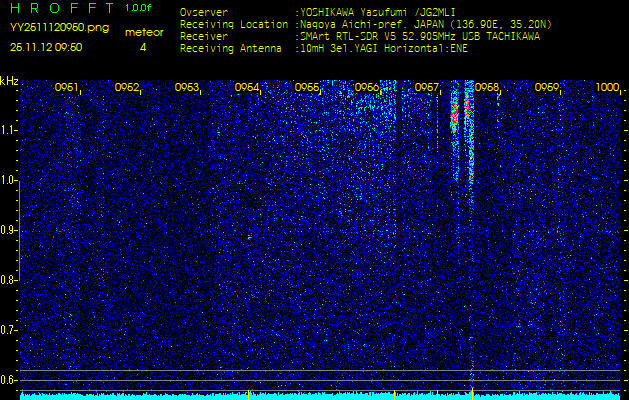This screenshot has height=400, width=629.
Task: Select the 10mH 3el.YAGI antenna description
Action: click(x=384, y=49)
